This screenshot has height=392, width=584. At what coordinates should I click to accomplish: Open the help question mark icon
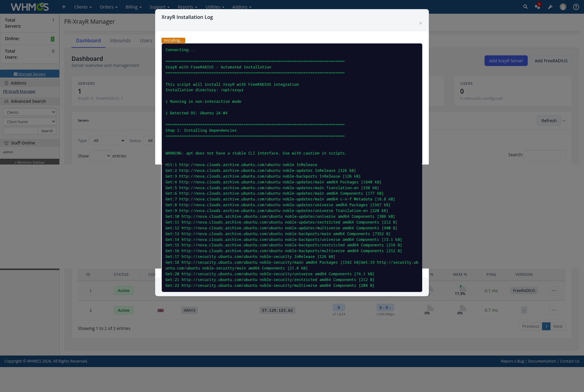coord(576,7)
